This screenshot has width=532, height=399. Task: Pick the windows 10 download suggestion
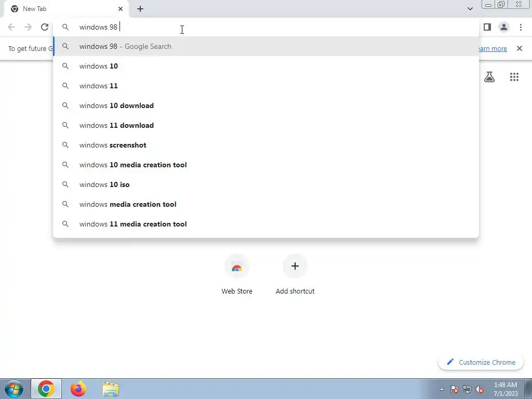[x=266, y=105]
